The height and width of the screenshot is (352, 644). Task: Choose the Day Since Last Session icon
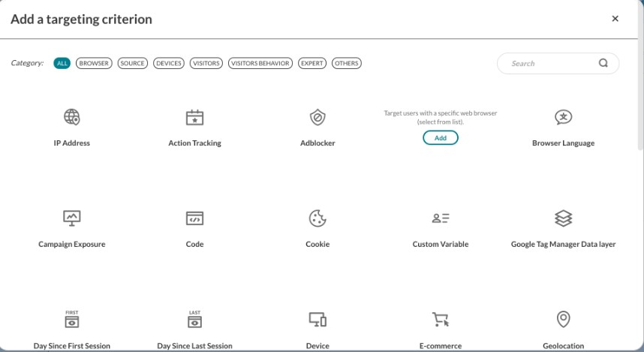click(x=194, y=319)
